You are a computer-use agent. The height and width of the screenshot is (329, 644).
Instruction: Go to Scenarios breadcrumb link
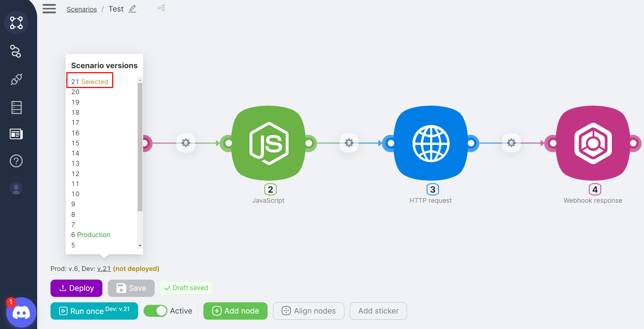click(x=82, y=9)
